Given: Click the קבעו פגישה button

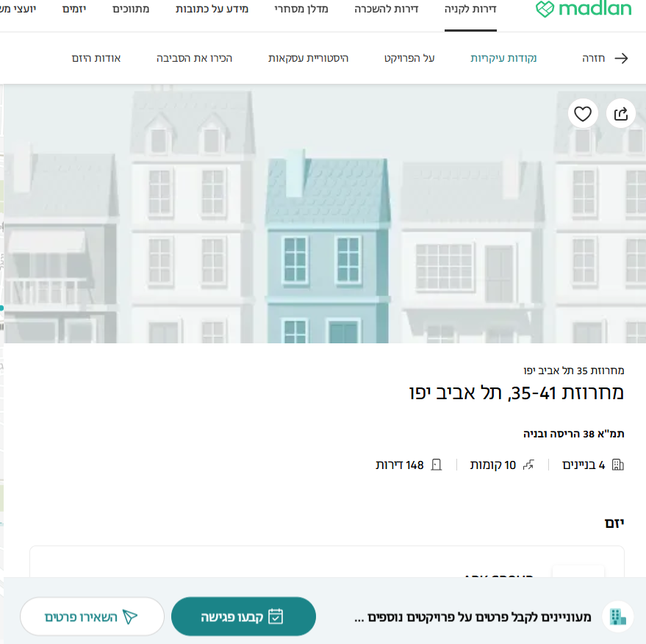Looking at the screenshot, I should [243, 616].
